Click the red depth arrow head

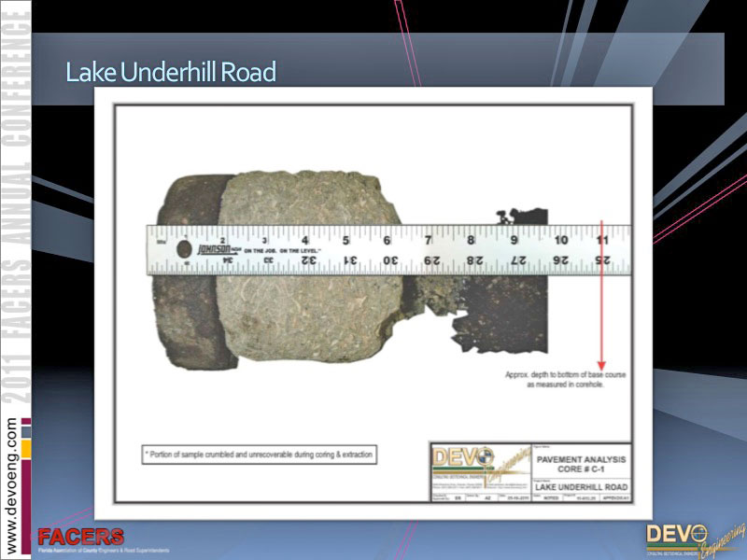602,364
